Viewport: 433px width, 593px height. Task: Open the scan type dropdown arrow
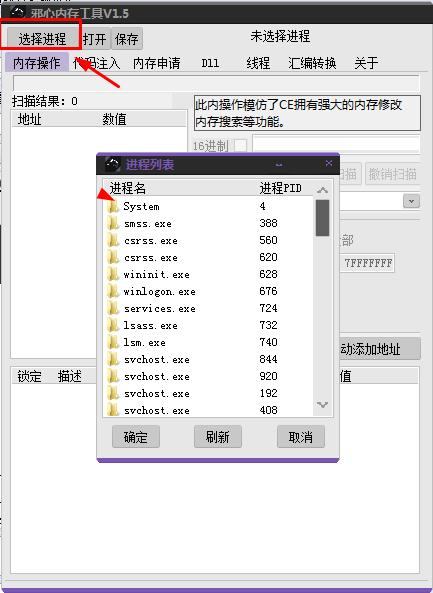click(x=411, y=201)
